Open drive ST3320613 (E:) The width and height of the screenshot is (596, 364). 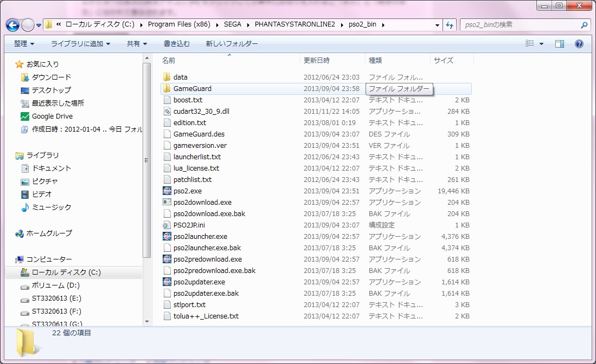pyautogui.click(x=56, y=298)
